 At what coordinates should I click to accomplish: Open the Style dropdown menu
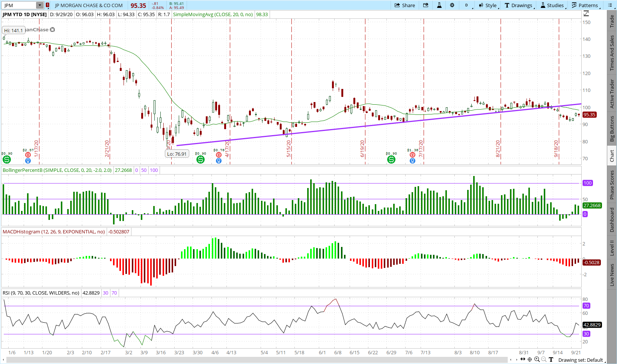click(488, 5)
